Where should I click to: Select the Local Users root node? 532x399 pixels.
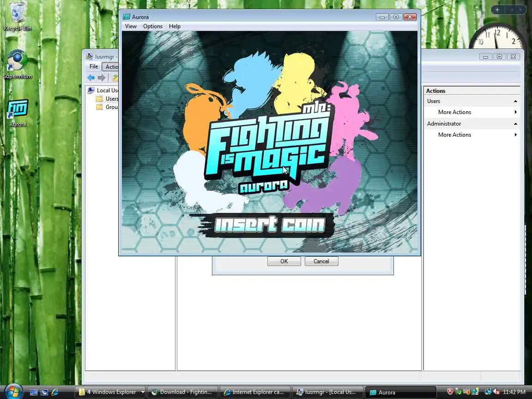[103, 90]
